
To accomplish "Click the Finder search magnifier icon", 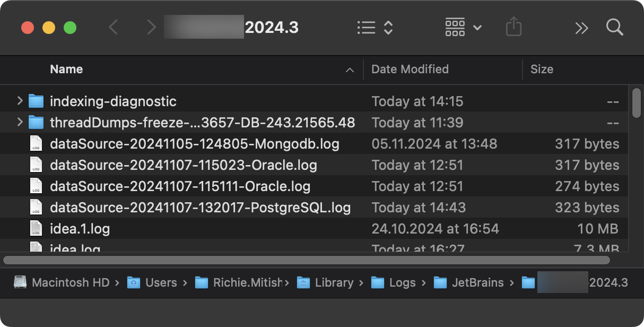I will tap(614, 27).
